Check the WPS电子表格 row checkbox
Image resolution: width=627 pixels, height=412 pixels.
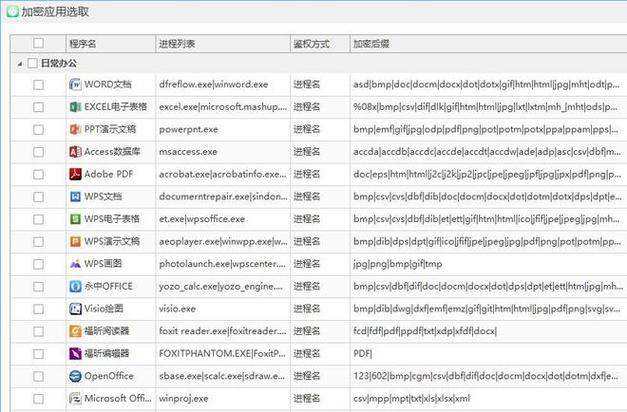click(x=38, y=219)
